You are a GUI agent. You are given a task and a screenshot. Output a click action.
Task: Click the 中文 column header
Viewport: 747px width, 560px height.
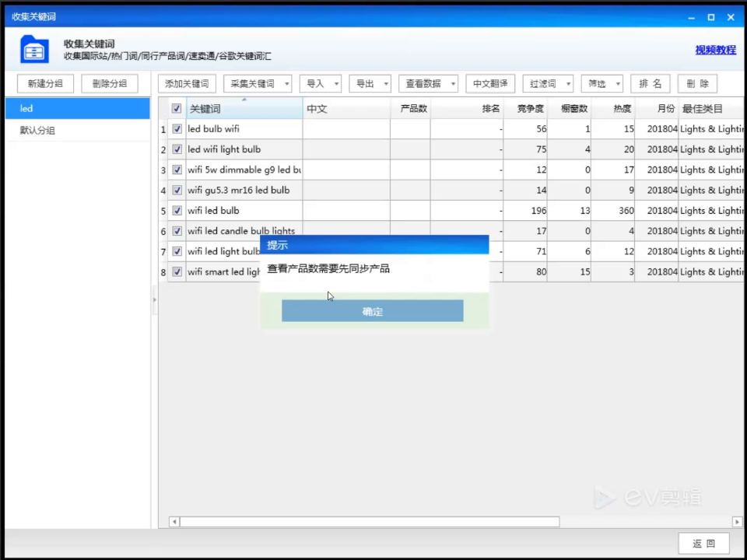tap(346, 109)
